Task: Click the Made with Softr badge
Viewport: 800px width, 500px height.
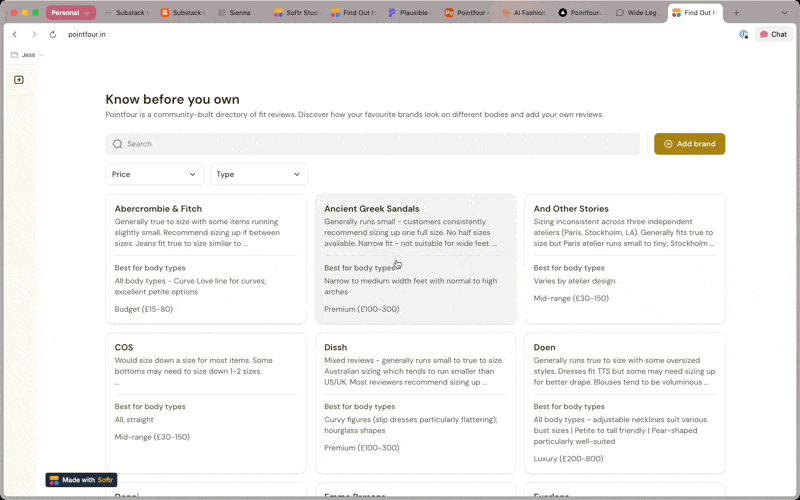Action: click(81, 480)
